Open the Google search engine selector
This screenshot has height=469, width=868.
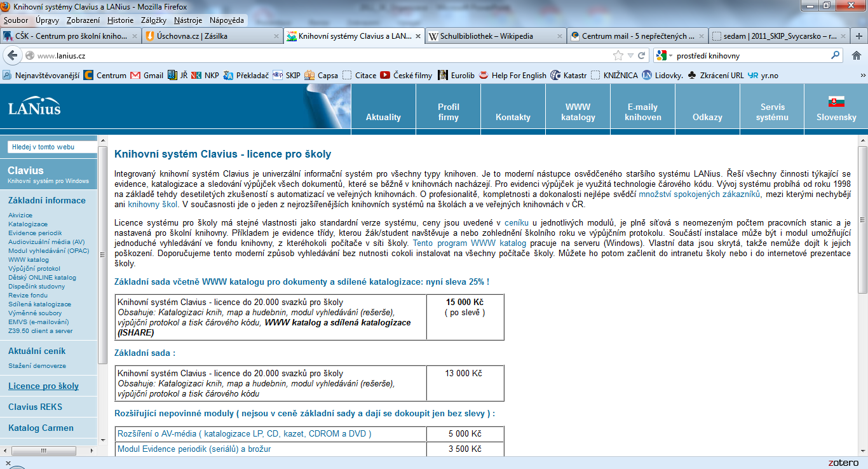click(663, 55)
